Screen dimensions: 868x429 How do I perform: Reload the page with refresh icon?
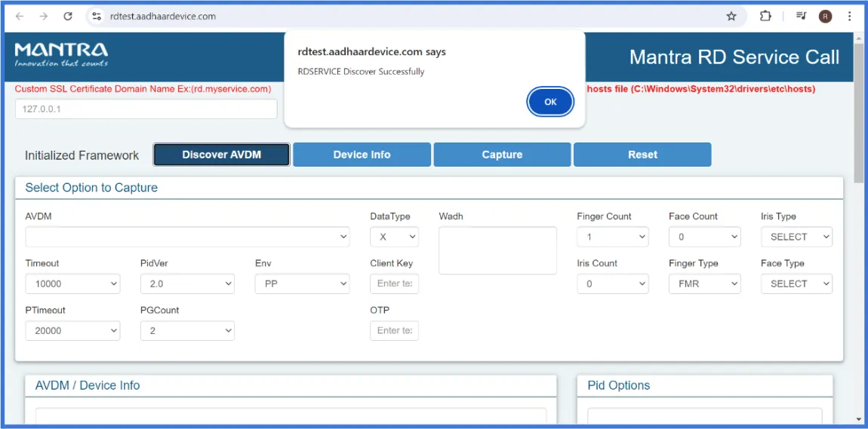click(x=68, y=17)
